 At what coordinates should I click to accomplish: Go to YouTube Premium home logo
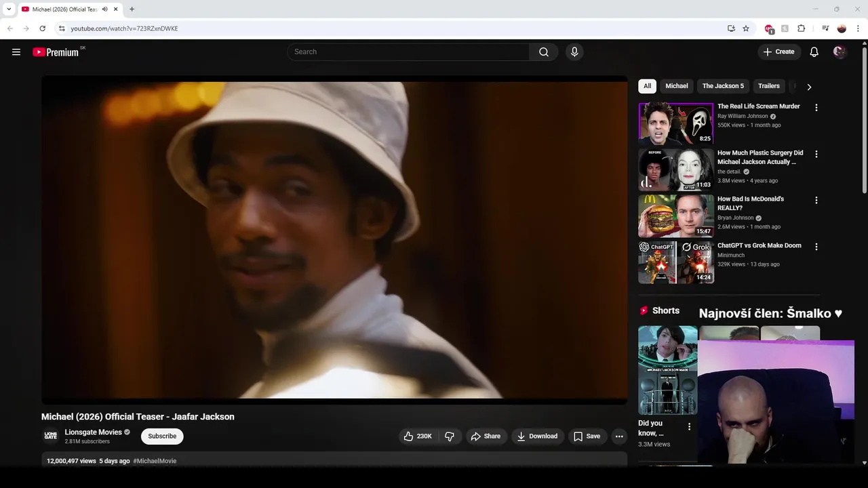(56, 52)
